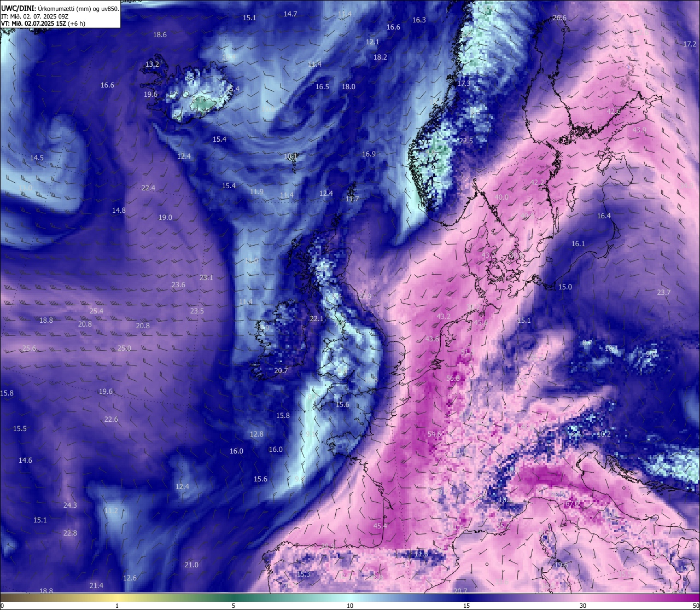Click the map value label '23.5'
The height and width of the screenshot is (610, 700).
(x=197, y=311)
